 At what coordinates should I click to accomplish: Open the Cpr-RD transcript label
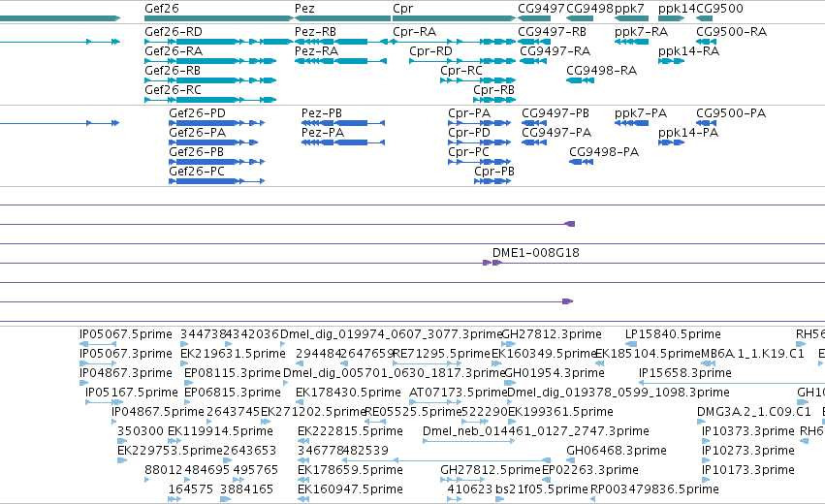pos(430,51)
